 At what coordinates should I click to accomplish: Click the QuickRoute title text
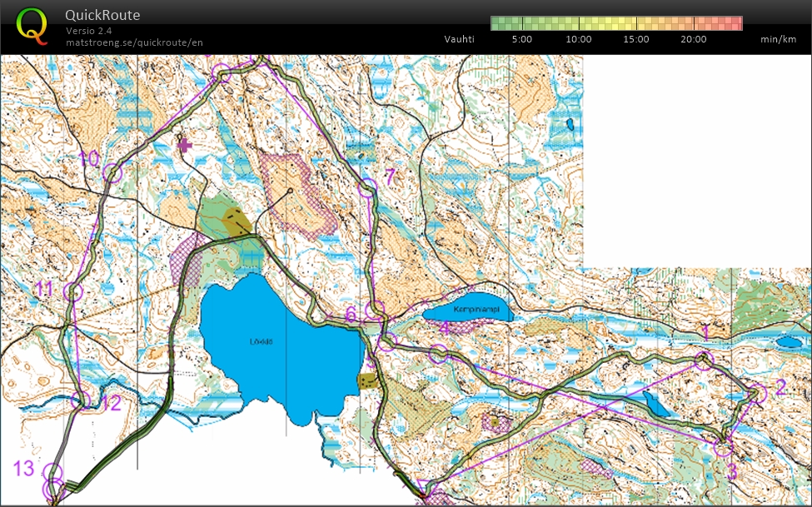pos(102,15)
